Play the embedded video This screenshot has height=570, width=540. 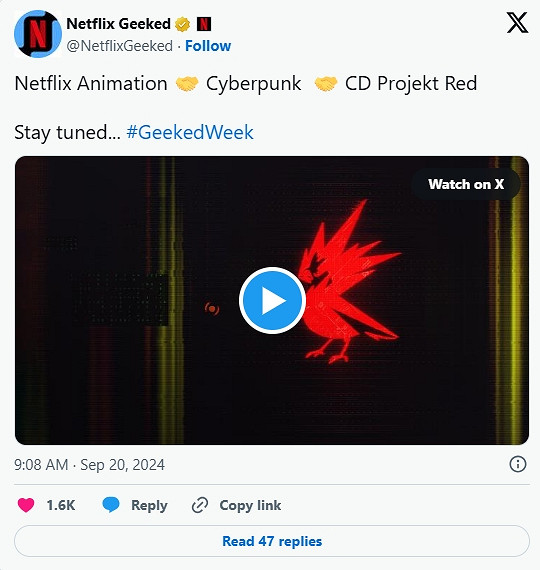point(272,300)
